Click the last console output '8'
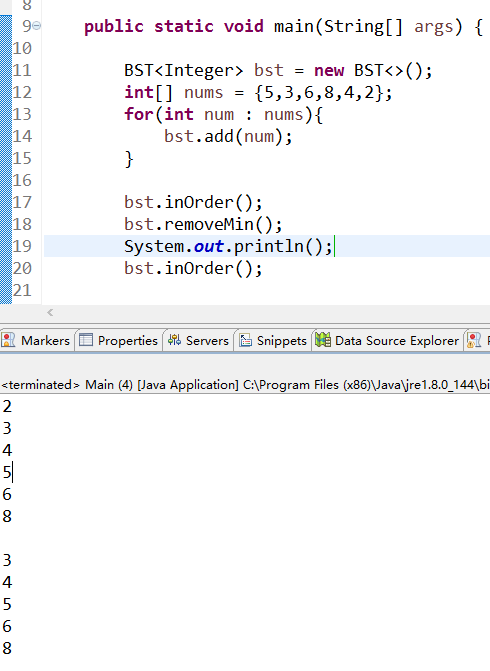This screenshot has width=490, height=671. [x=7, y=648]
